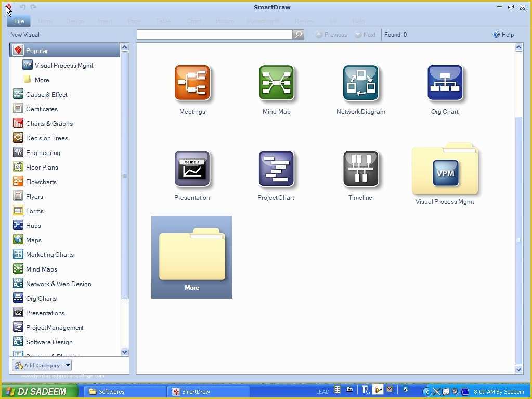This screenshot has width=532, height=399.
Task: Select Flyers category
Action: (x=28, y=197)
